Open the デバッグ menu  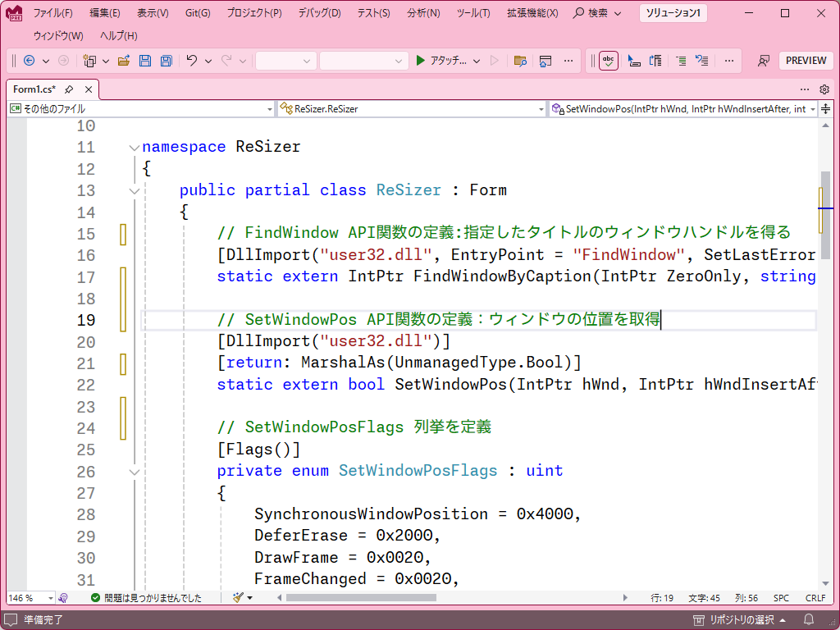(x=318, y=13)
